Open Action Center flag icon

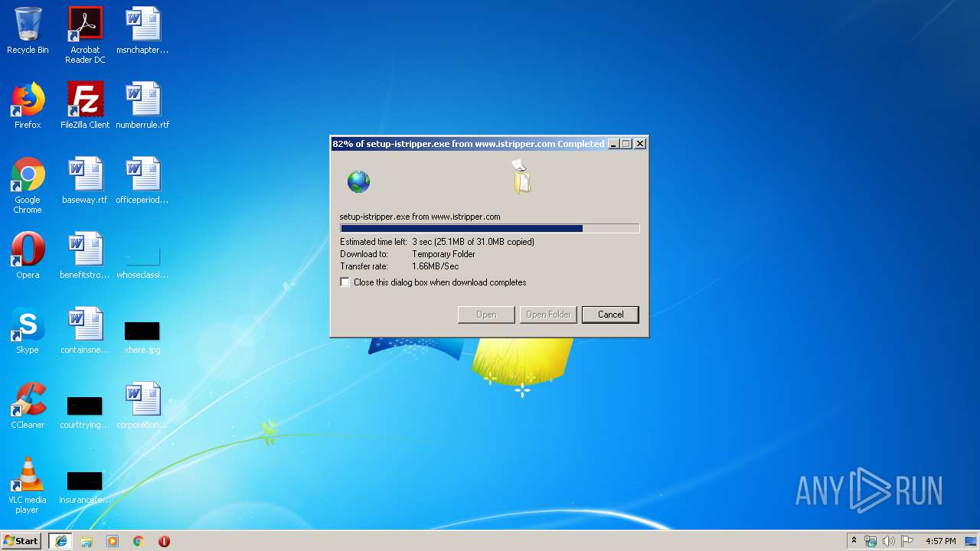pyautogui.click(x=907, y=541)
